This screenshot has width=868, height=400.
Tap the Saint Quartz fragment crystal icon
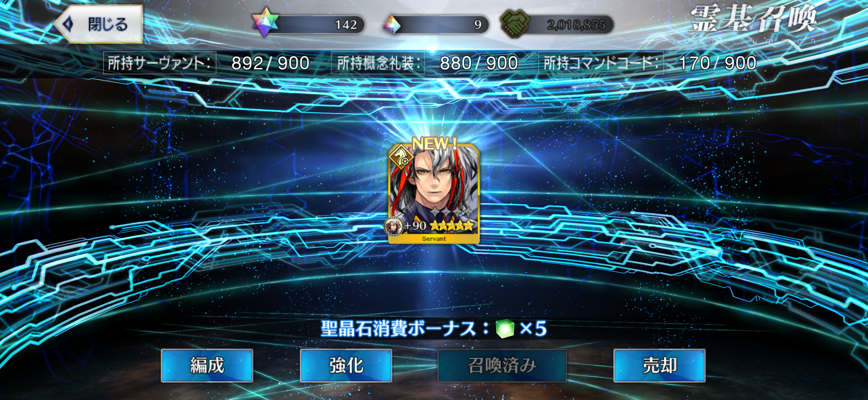click(392, 24)
